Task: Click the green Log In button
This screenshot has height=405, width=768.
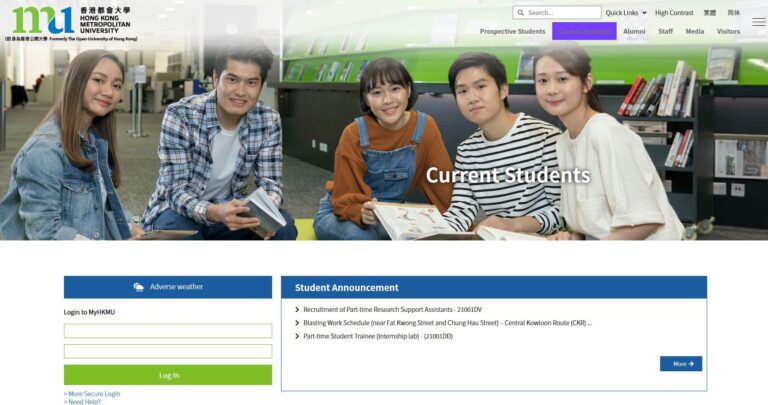Action: point(168,375)
